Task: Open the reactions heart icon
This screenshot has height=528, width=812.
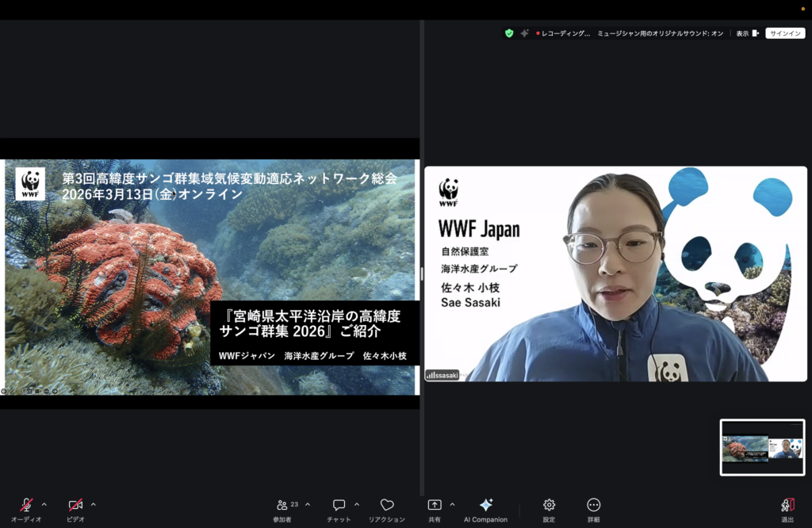Action: (x=387, y=506)
